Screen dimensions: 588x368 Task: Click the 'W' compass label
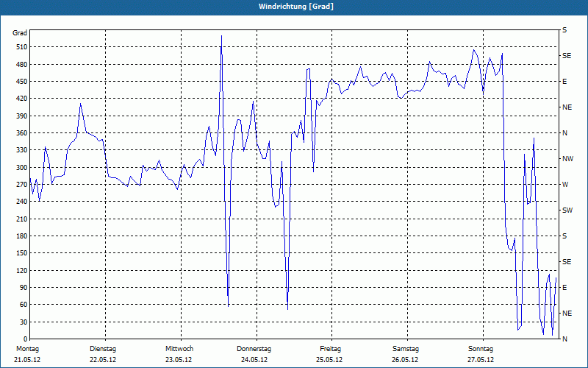[x=565, y=185]
